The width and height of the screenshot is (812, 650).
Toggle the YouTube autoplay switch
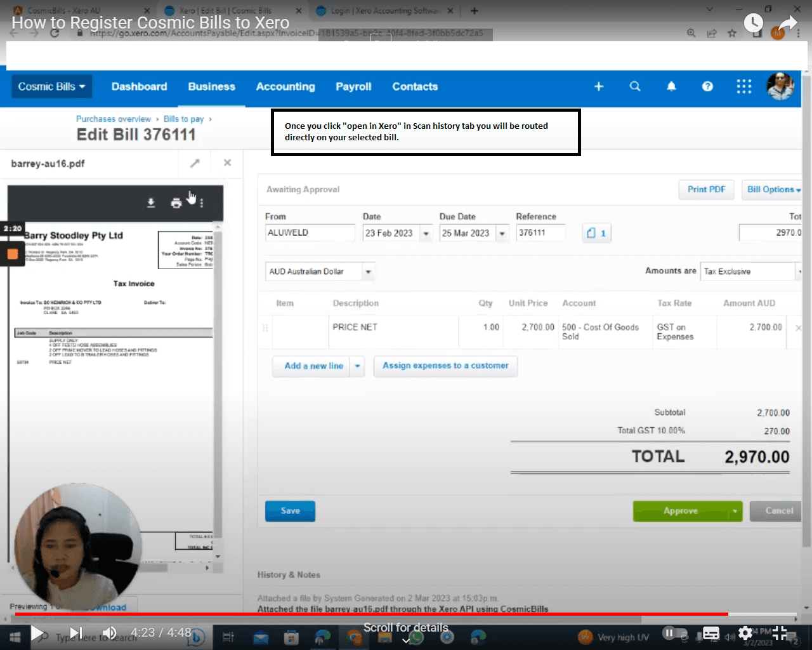pos(675,633)
